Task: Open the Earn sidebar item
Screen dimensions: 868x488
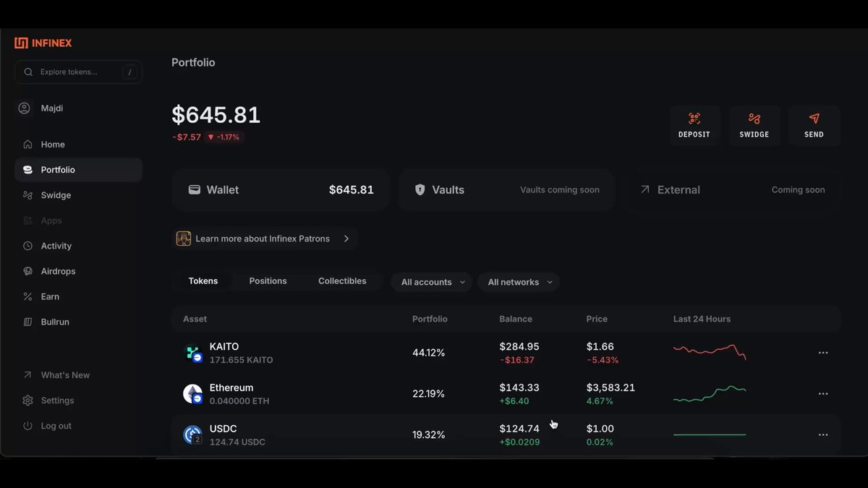Action: (78, 296)
